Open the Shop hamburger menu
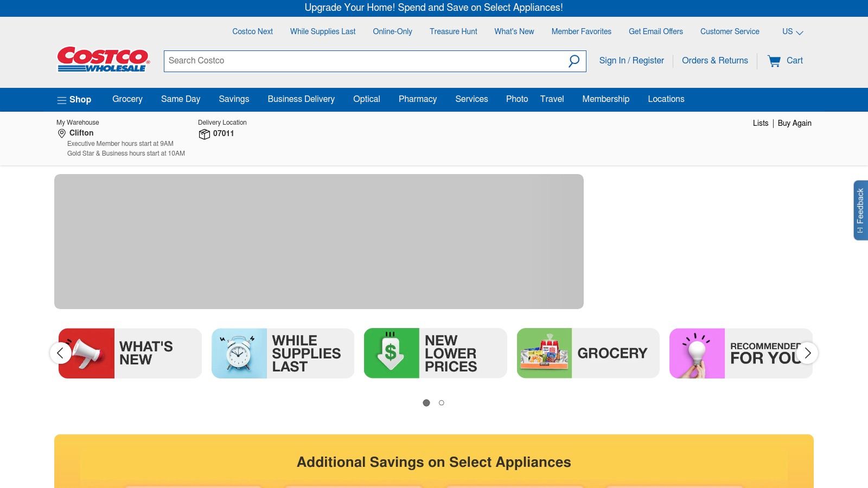This screenshot has width=868, height=488. pos(74,100)
